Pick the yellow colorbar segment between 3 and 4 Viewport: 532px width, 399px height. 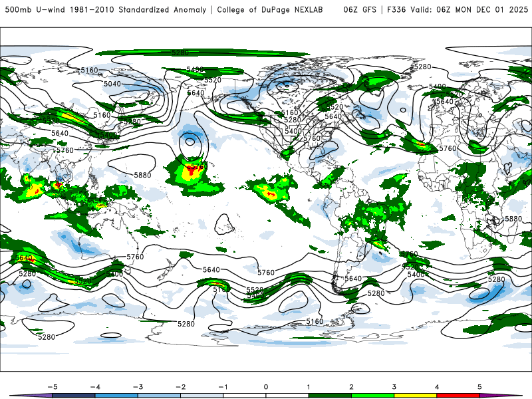click(x=416, y=396)
